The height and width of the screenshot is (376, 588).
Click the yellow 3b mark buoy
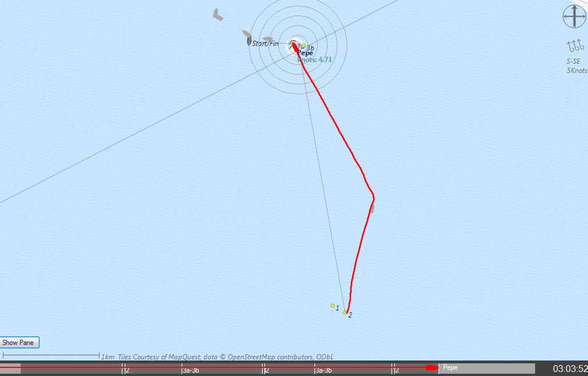tap(303, 46)
